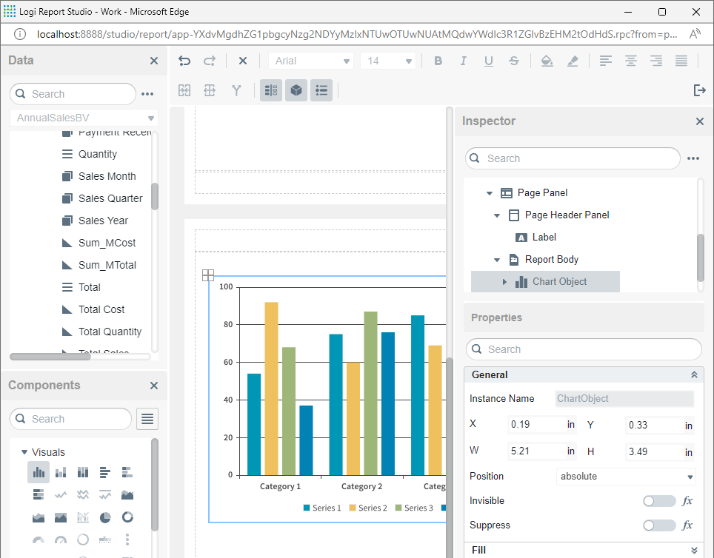Toggle the Invisible switch on

pos(659,501)
